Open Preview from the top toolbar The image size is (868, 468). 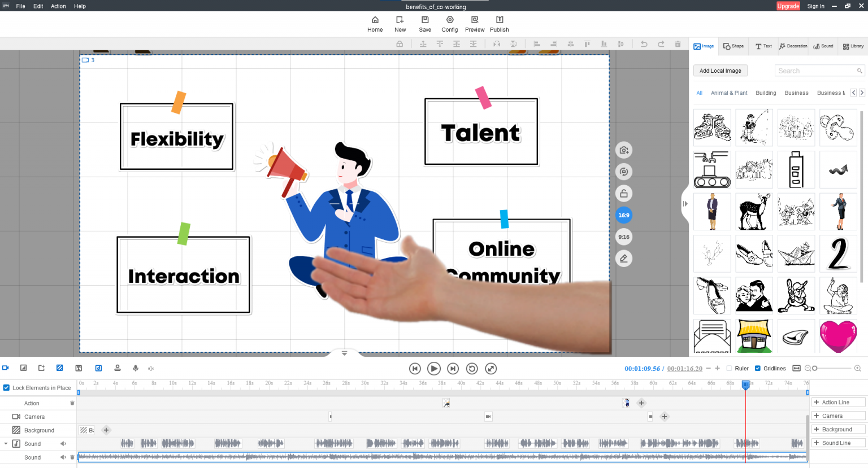475,24
